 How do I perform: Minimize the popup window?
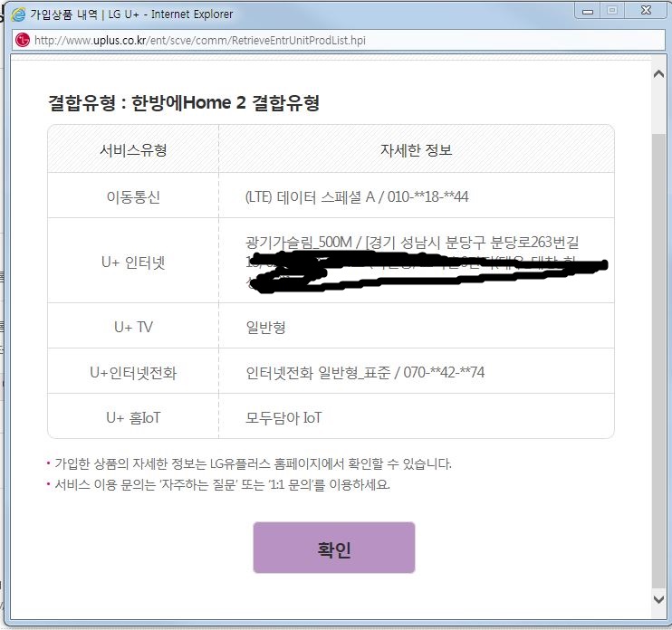coord(590,11)
